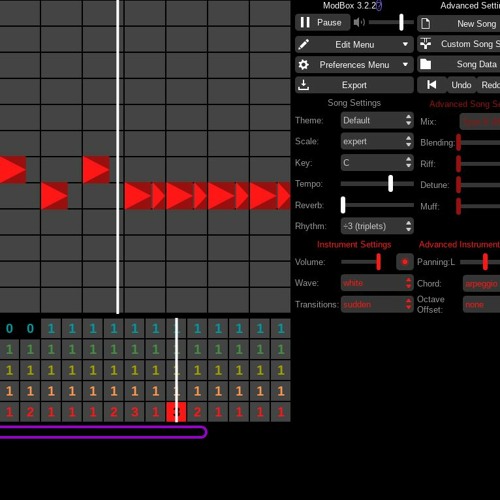
Task: Click the Export download icon button
Action: pos(354,85)
